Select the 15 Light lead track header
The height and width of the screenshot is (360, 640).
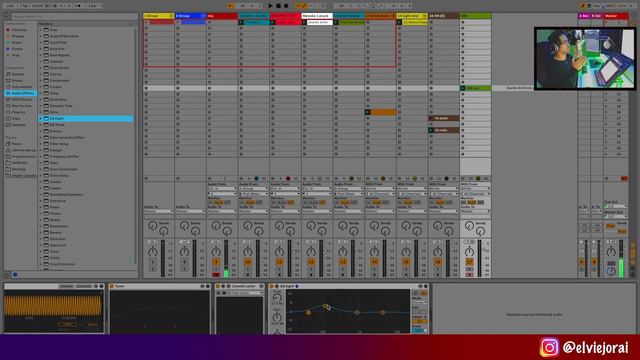coord(412,16)
